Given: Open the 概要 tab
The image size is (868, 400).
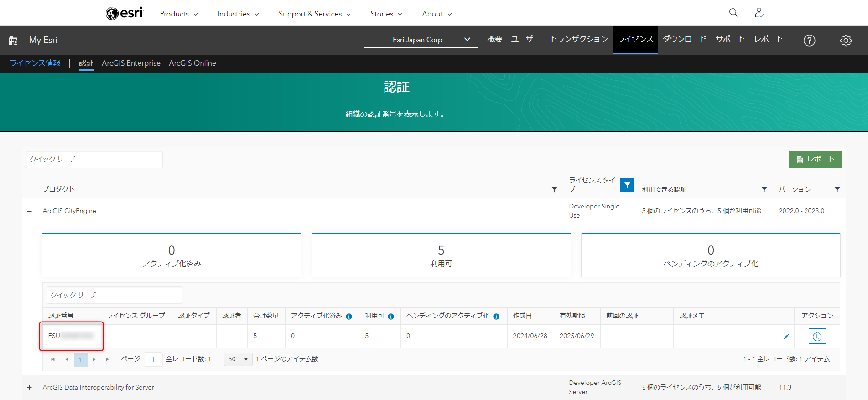Looking at the screenshot, I should click(x=495, y=39).
